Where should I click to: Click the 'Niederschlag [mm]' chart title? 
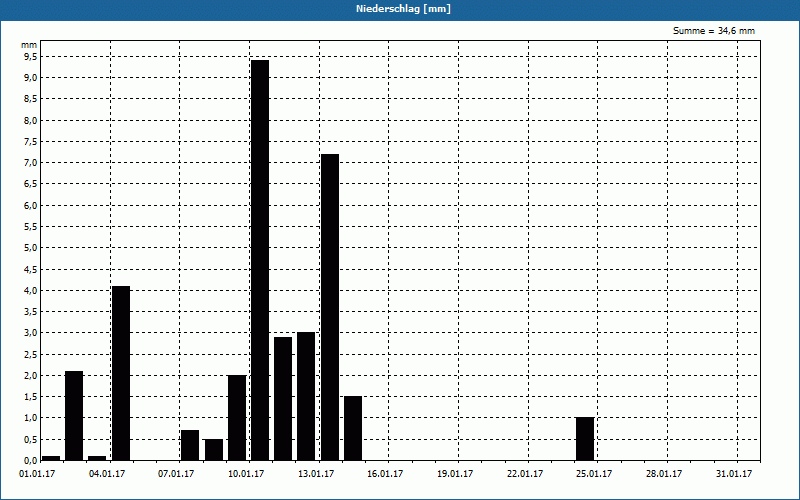tap(404, 9)
